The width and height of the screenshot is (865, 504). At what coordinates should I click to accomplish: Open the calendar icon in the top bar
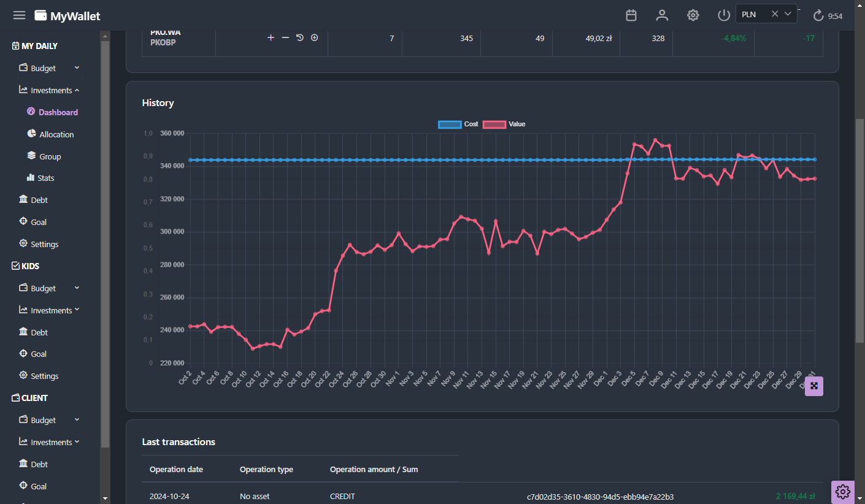pyautogui.click(x=631, y=15)
